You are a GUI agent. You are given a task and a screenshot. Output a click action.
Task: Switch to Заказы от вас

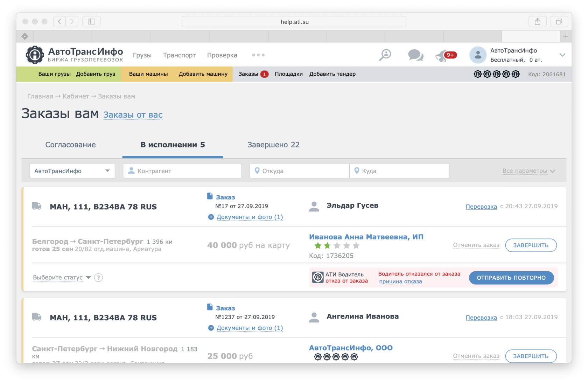pos(133,115)
